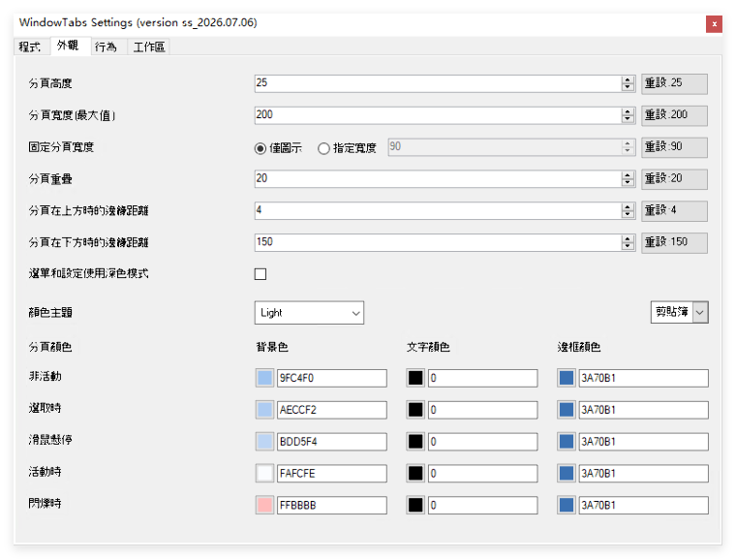Open the 活動時 text color black swatch
736x560 pixels.
[415, 474]
